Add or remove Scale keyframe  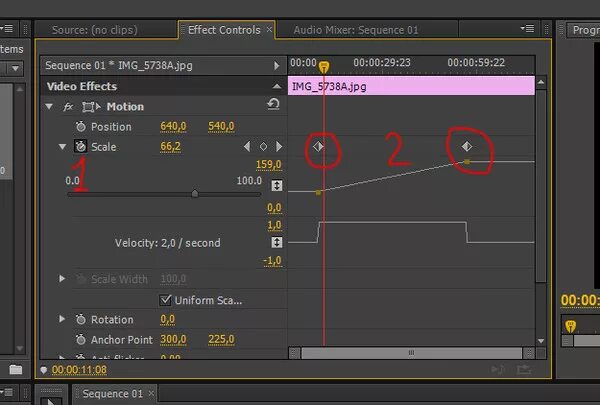tap(263, 146)
